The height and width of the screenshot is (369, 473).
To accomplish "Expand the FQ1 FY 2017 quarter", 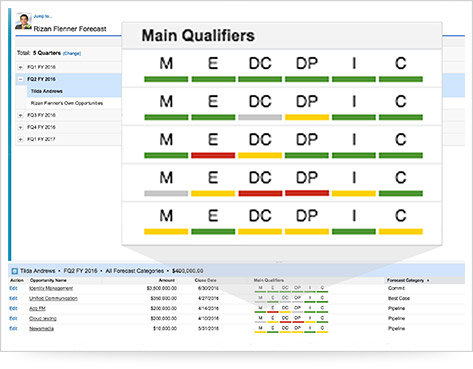I will pos(21,139).
